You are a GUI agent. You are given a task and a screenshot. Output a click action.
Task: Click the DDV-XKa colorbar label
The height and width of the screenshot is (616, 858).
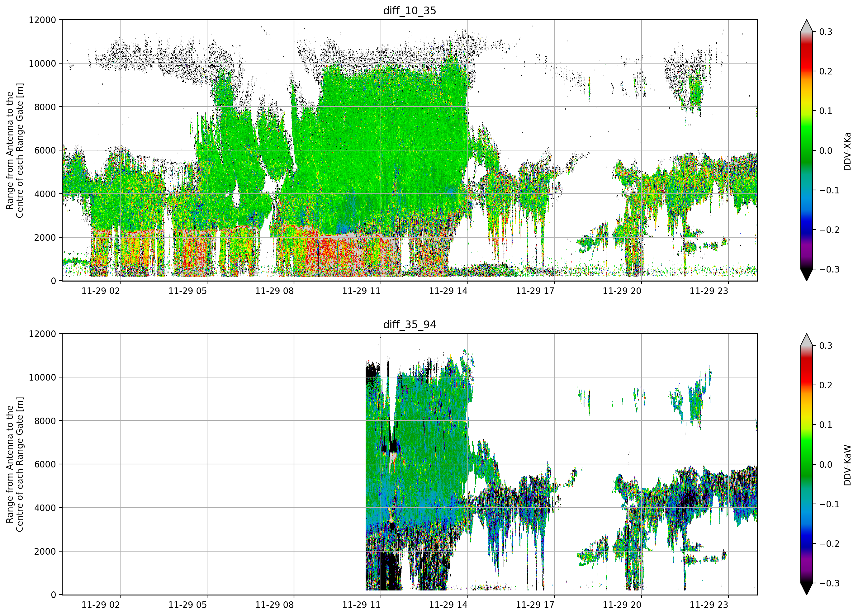(x=847, y=151)
